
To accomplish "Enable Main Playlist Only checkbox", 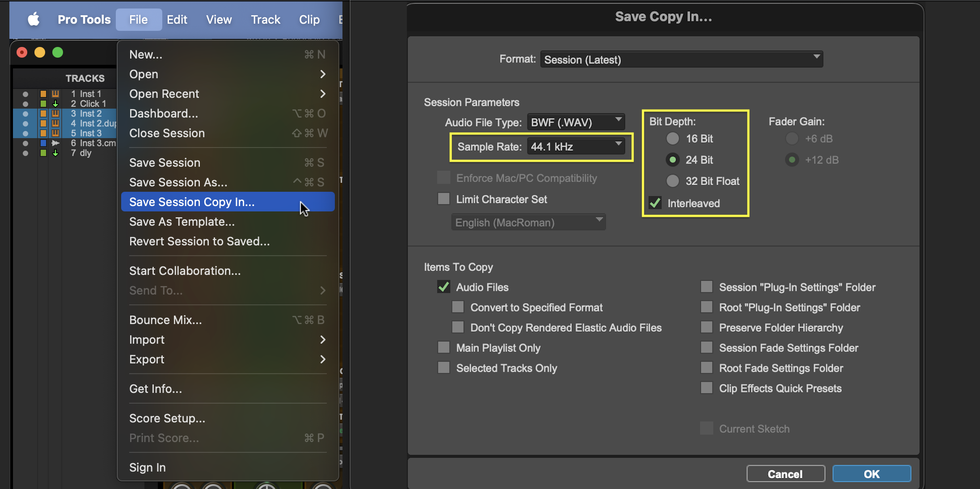I will tap(444, 347).
